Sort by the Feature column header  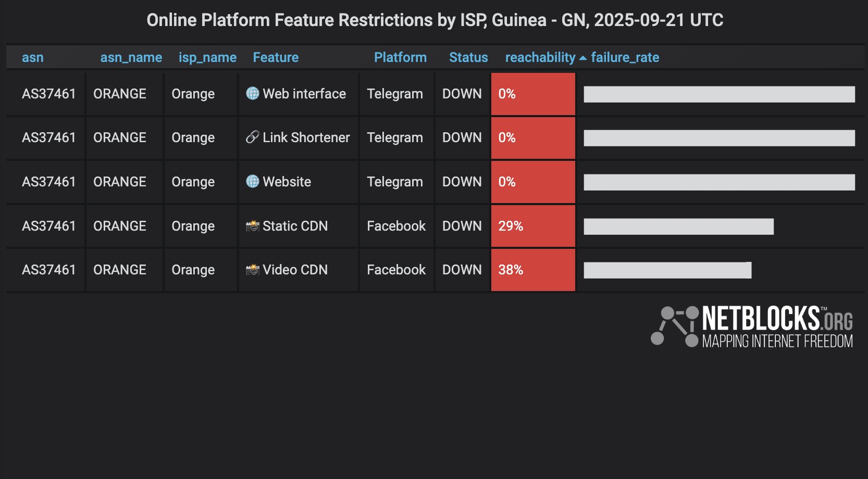(x=276, y=57)
